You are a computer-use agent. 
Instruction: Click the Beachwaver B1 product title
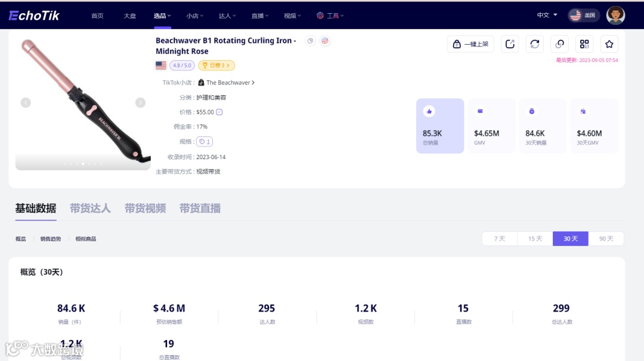tap(225, 45)
